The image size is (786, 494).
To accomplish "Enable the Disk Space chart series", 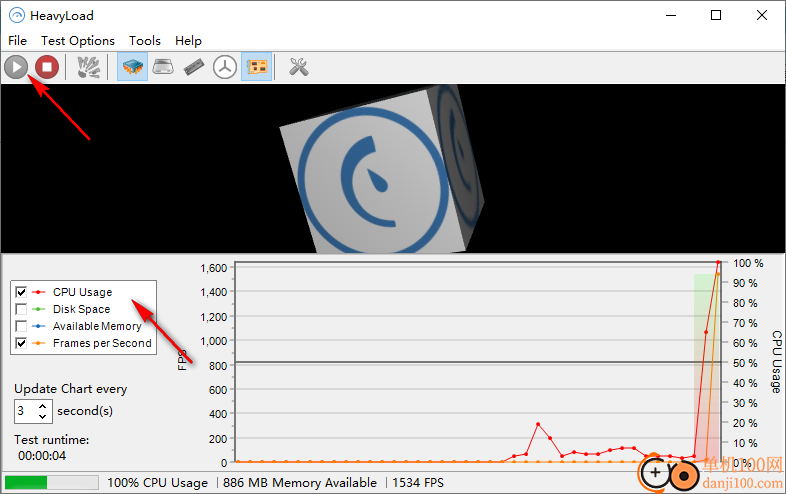I will [21, 309].
